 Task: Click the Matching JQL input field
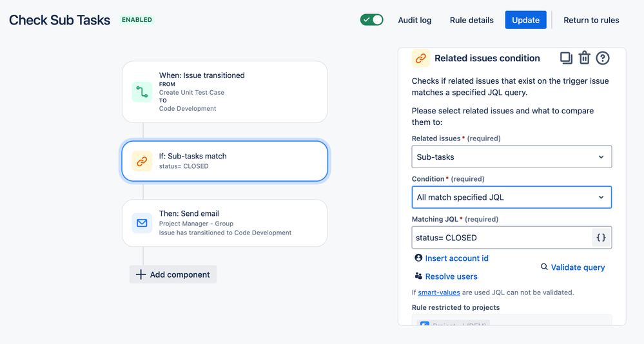tap(501, 238)
